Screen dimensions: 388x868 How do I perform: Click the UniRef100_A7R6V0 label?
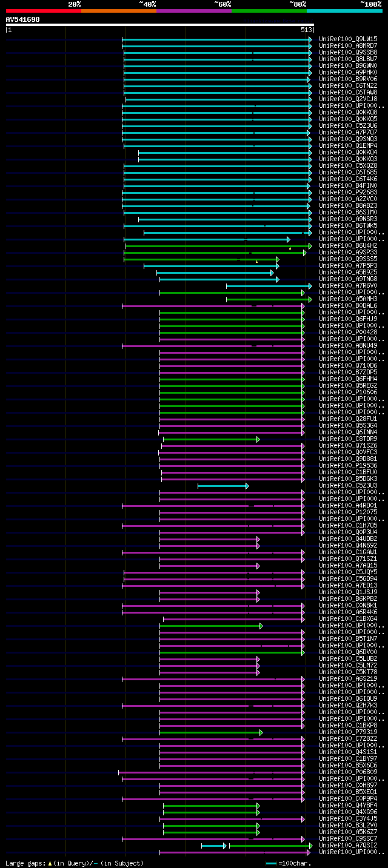pos(348,285)
